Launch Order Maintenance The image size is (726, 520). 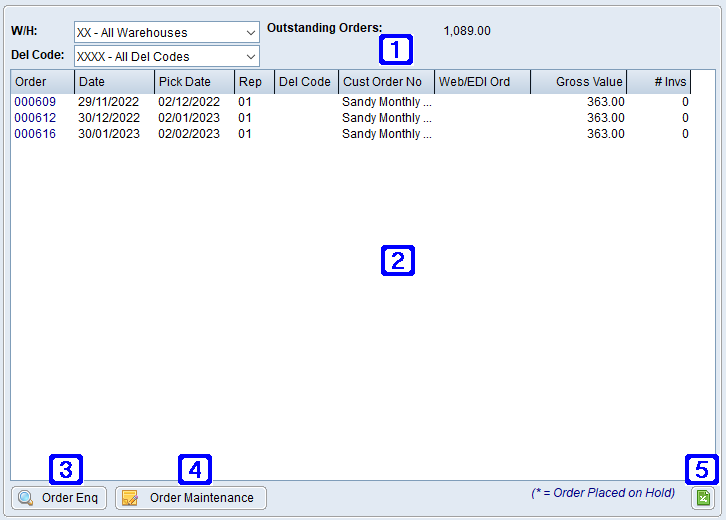(191, 498)
